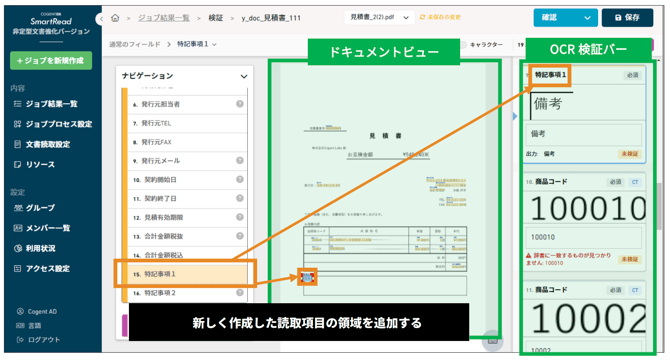The width and height of the screenshot is (670, 361).
Task: Click the +ジョブを新規作成 button
Action: (51, 61)
